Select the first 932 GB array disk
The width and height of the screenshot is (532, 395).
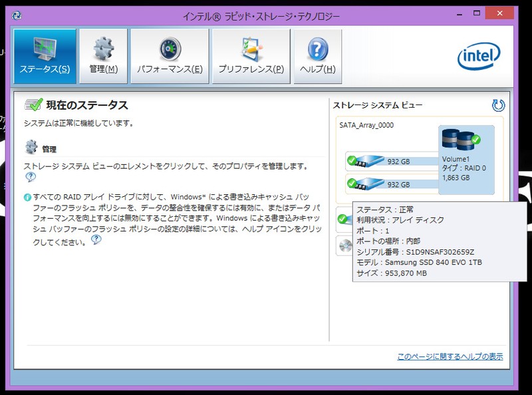392,161
